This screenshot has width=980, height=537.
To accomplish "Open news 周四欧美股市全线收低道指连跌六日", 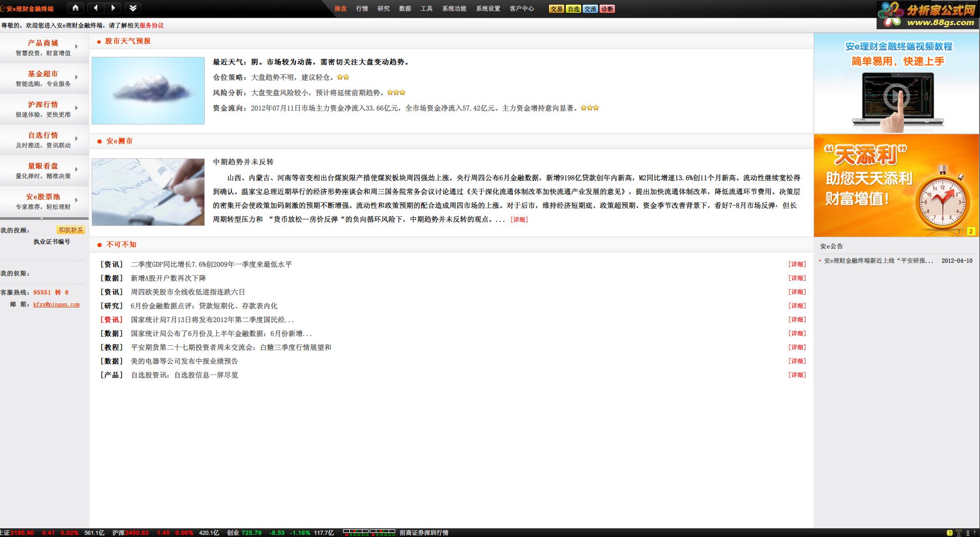I will [x=188, y=292].
